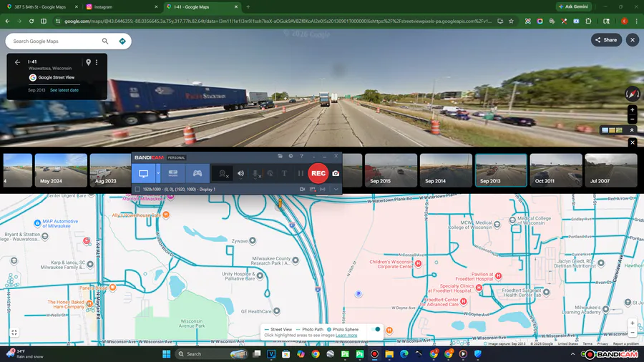Zoom out the Street View

pos(633,119)
